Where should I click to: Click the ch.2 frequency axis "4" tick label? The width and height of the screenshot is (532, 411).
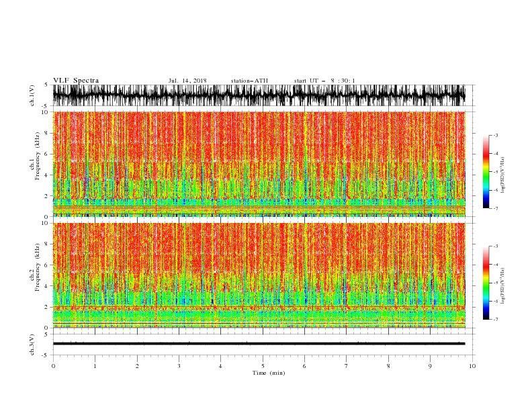[47, 286]
